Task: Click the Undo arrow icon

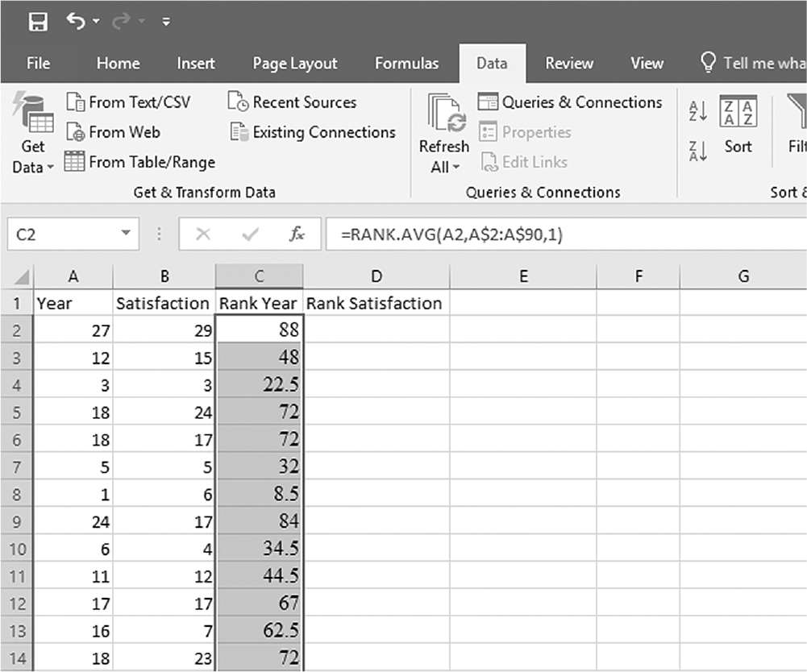Action: click(x=76, y=21)
